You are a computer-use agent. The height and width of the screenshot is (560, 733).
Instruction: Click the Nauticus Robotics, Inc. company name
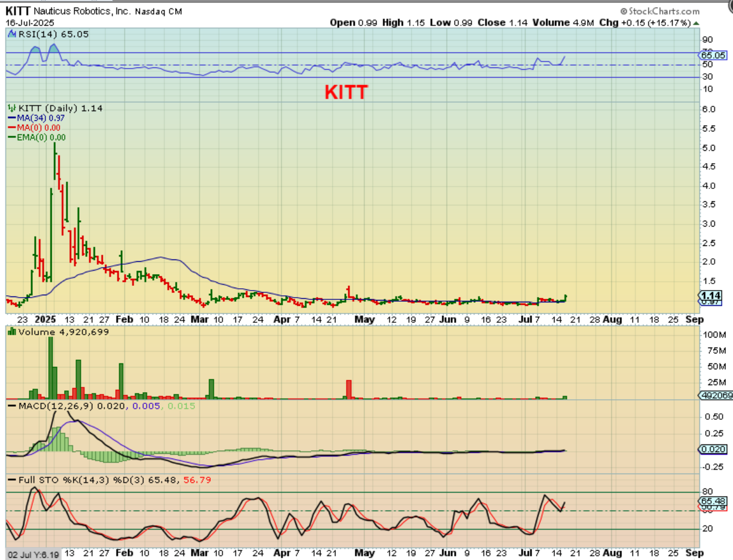(x=82, y=11)
